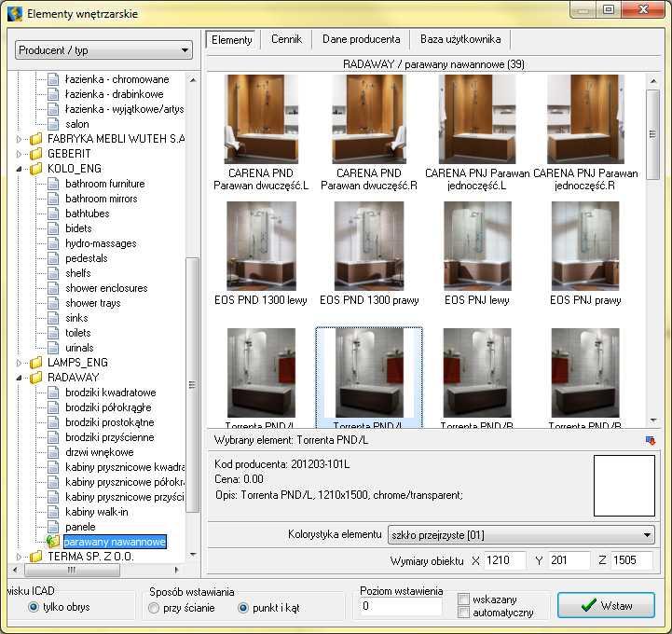
Task: Open the Producent / typ dropdown
Action: [x=103, y=50]
